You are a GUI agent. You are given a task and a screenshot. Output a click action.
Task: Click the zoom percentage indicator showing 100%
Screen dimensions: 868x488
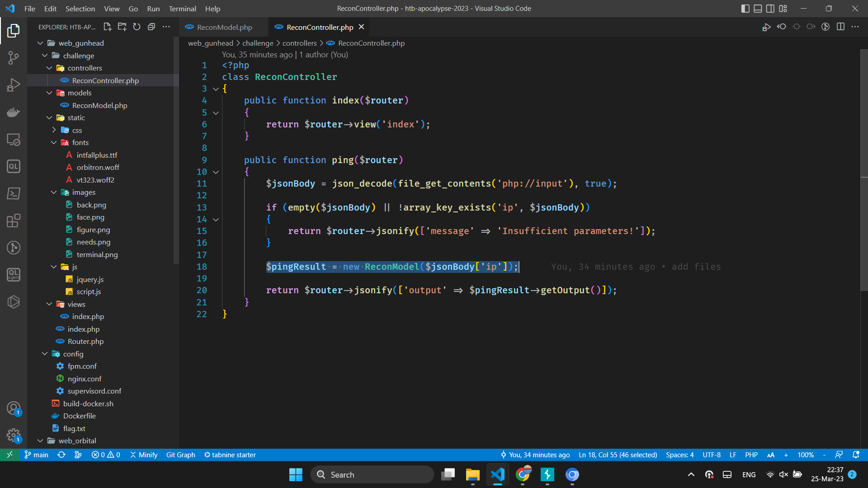coord(806,455)
